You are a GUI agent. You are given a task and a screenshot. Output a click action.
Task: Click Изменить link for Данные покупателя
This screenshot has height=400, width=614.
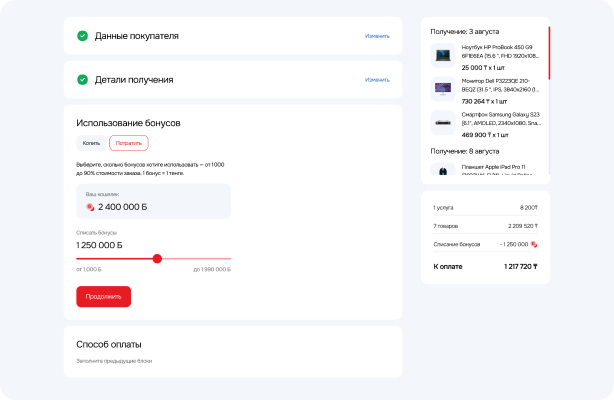coord(377,36)
